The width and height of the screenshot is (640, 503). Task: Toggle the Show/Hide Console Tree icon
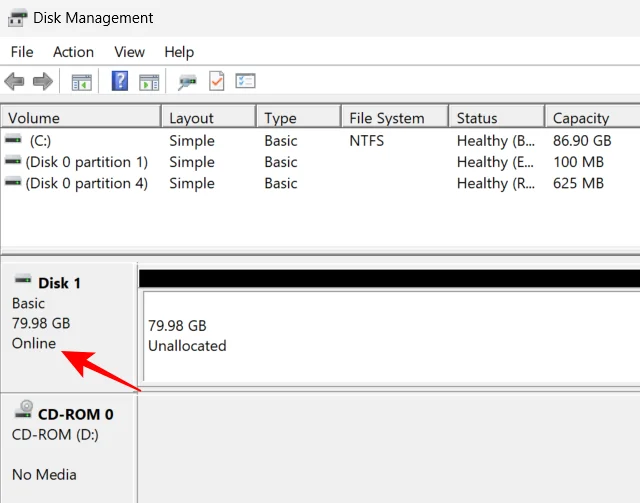pos(82,82)
